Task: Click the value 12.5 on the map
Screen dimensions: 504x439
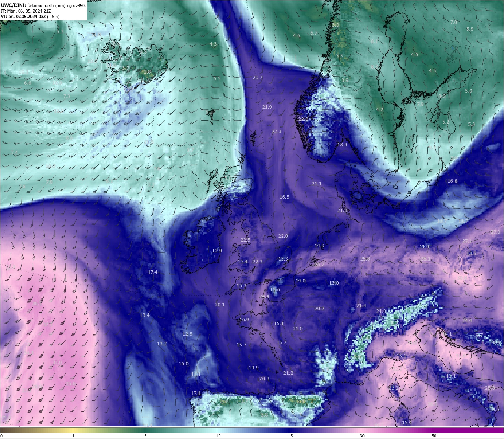Action: [x=187, y=334]
